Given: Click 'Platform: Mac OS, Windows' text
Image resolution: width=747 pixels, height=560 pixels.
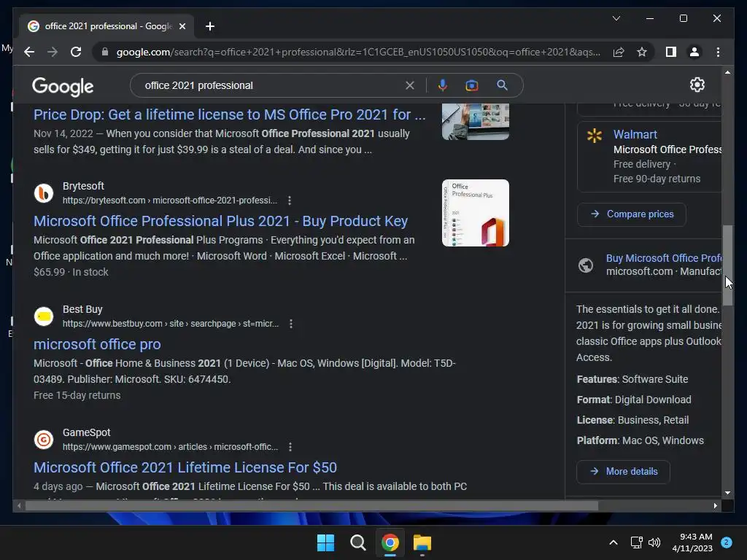Looking at the screenshot, I should click(640, 440).
